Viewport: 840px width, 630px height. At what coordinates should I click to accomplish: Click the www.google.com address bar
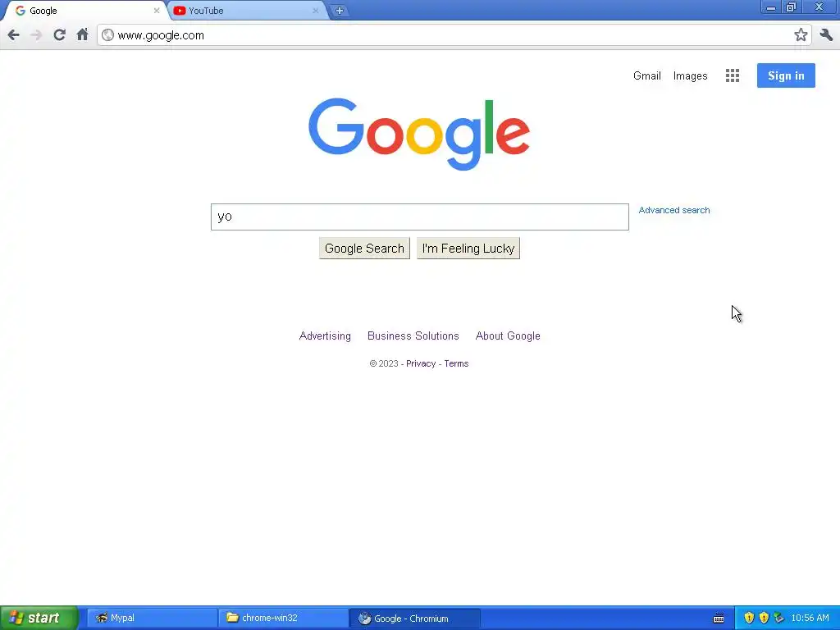click(x=454, y=35)
